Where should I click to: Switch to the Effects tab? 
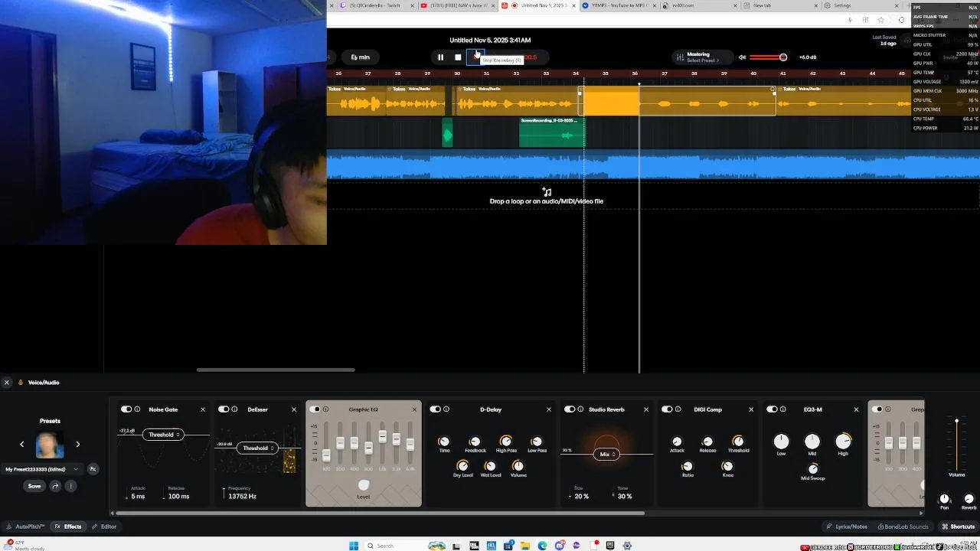68,527
